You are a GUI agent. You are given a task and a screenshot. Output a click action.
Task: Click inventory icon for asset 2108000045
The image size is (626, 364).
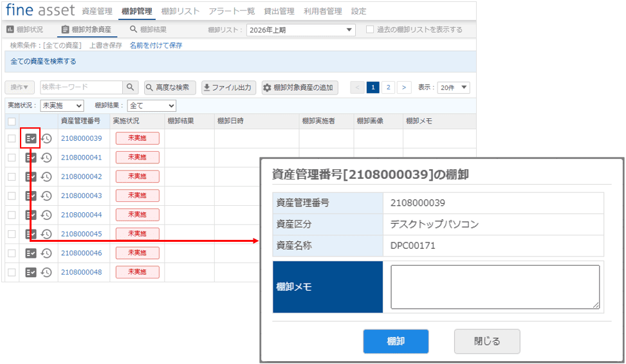click(31, 234)
